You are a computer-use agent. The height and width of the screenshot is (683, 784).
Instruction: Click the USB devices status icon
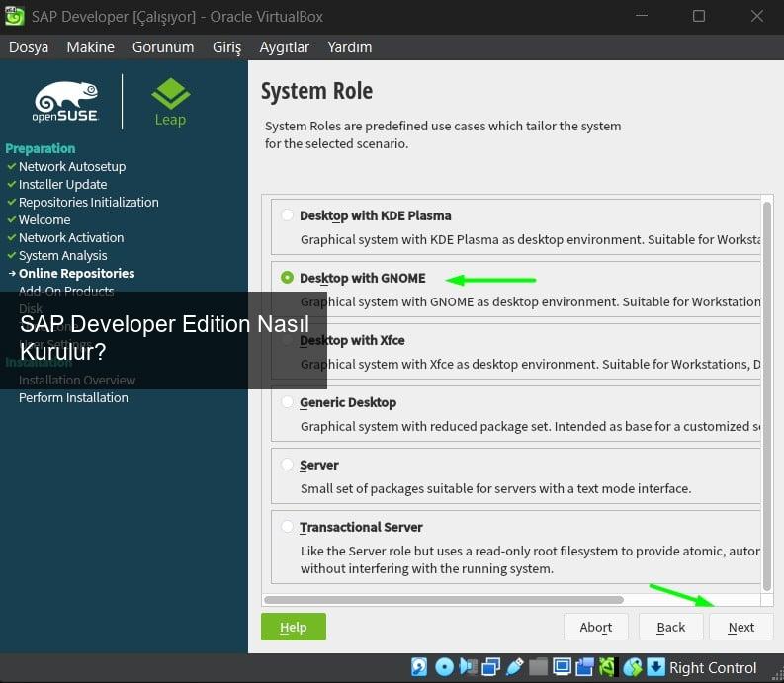[x=514, y=667]
